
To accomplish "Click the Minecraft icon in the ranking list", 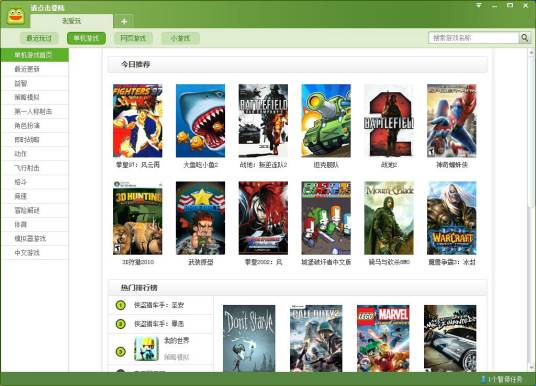I will pos(146,349).
